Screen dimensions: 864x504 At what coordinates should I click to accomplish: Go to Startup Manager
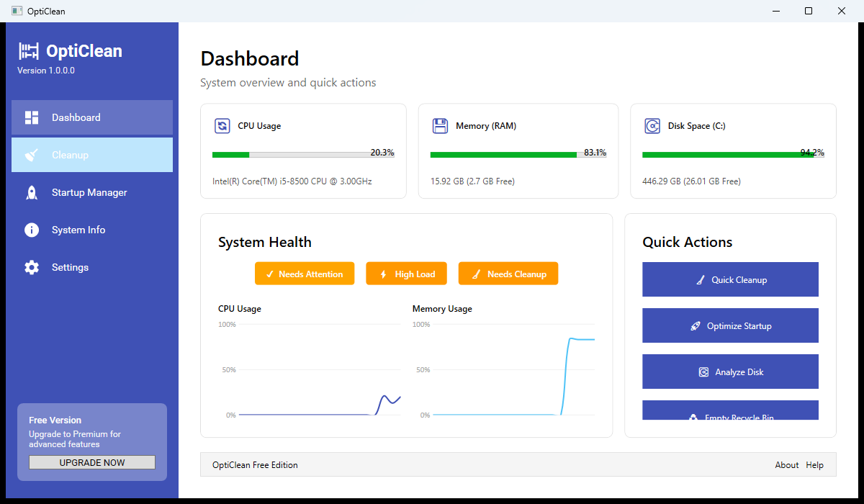pos(92,192)
